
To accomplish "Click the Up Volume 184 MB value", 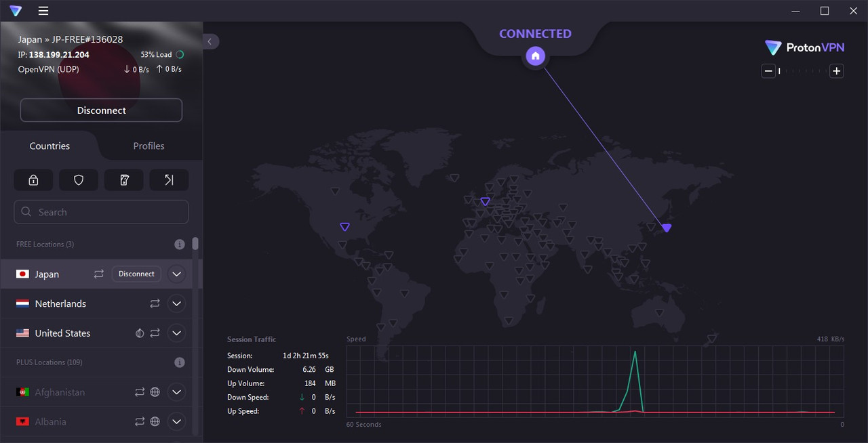I will [x=319, y=383].
